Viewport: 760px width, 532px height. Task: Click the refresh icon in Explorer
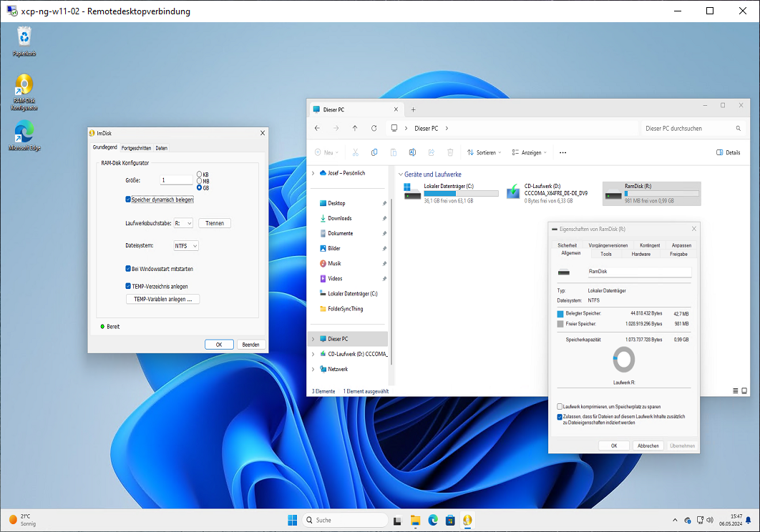click(x=374, y=129)
